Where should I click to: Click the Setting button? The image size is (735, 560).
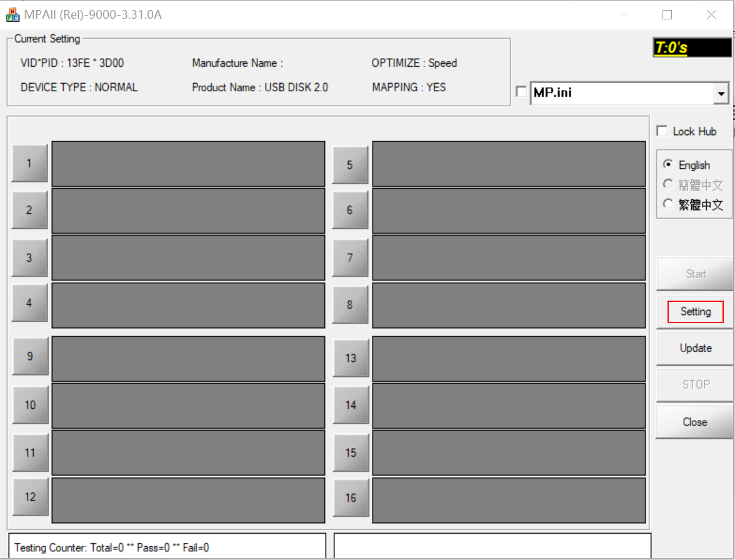click(694, 311)
